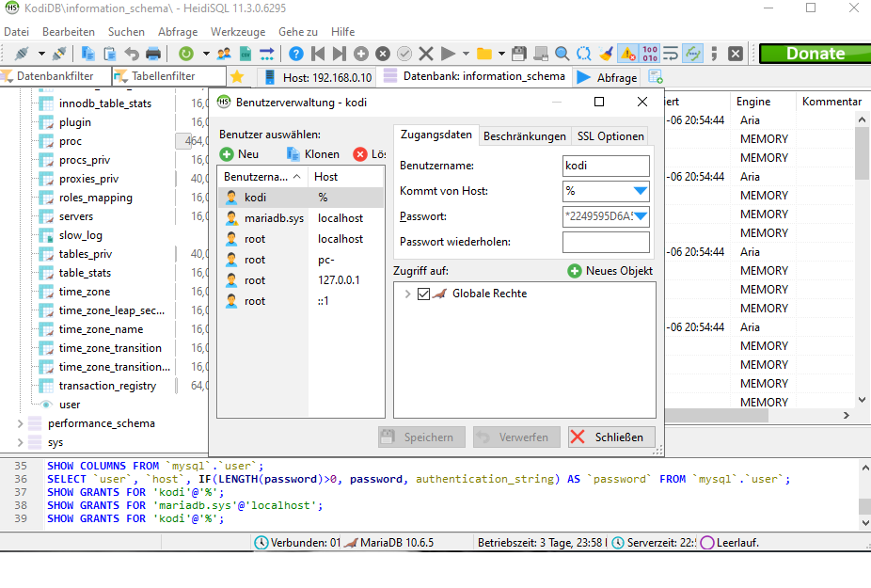Click the yellow open-file folder icon
This screenshot has height=588, width=871.
[x=484, y=54]
